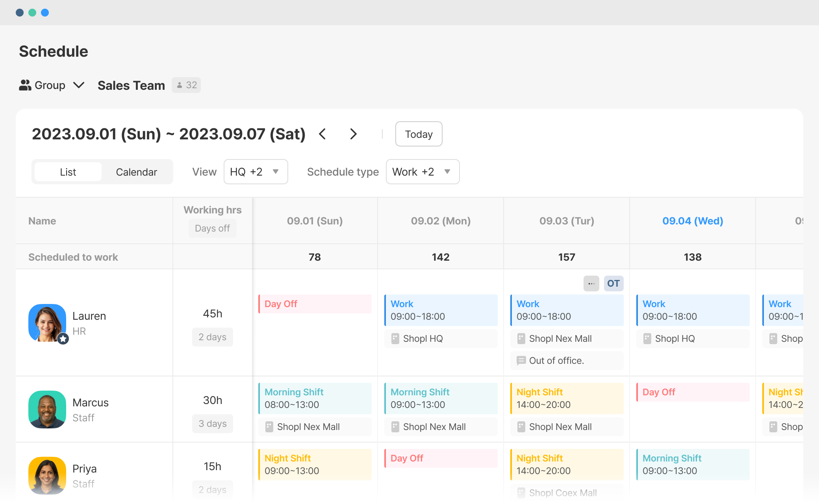Select the 09.02 (Mon) column header
The height and width of the screenshot is (504, 819).
441,221
